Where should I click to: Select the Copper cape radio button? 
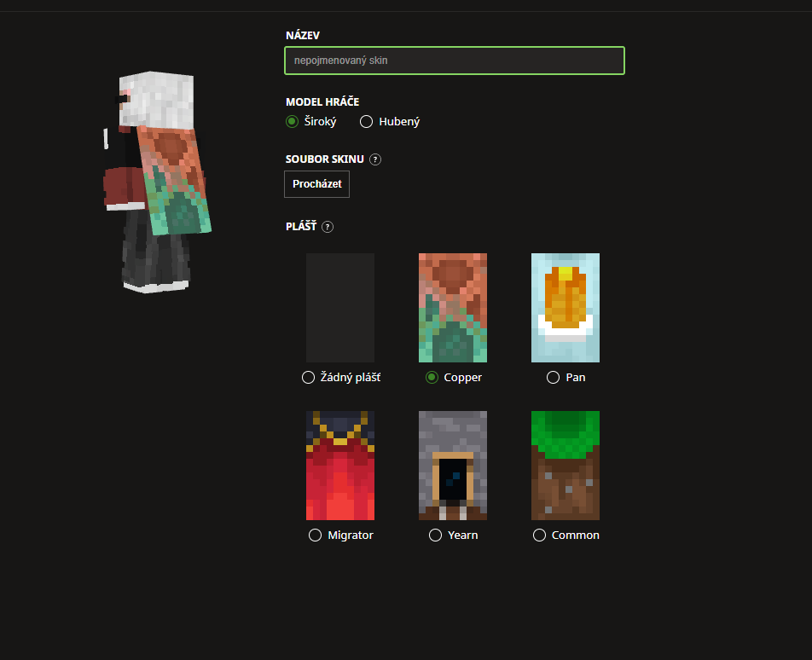coord(432,378)
